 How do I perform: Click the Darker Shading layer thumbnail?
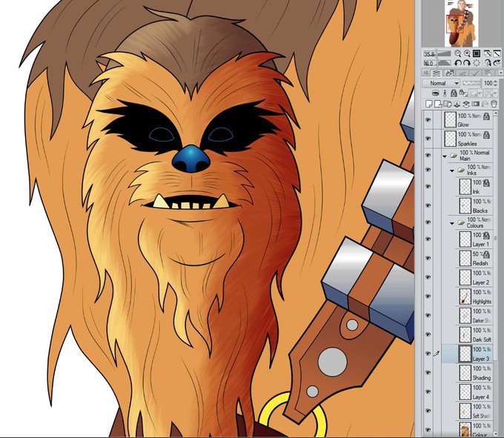tap(465, 315)
